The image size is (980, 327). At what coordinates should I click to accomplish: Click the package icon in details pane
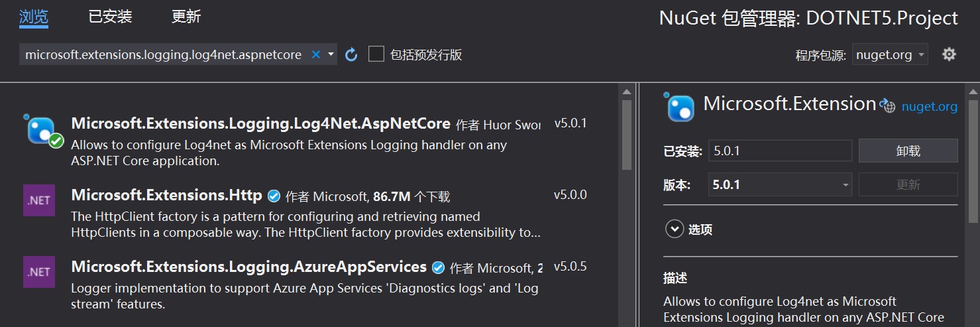[x=679, y=107]
